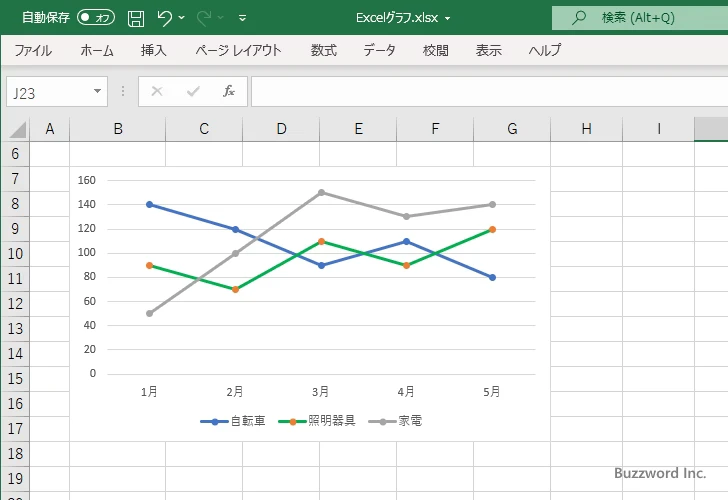This screenshot has height=500, width=728.
Task: Click the 0 vertical axis label
Action: [93, 373]
